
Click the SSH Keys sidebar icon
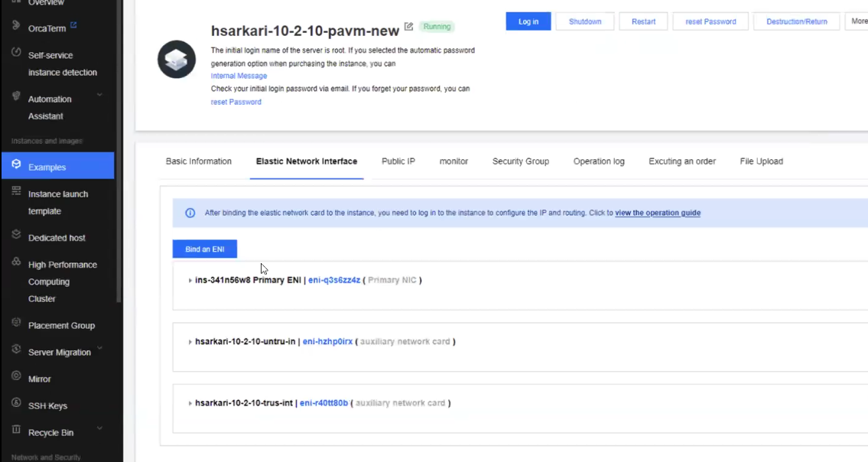(x=16, y=404)
